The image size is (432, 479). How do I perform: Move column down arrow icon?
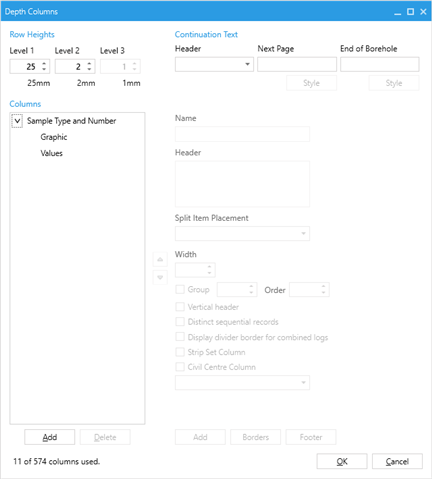click(x=160, y=277)
